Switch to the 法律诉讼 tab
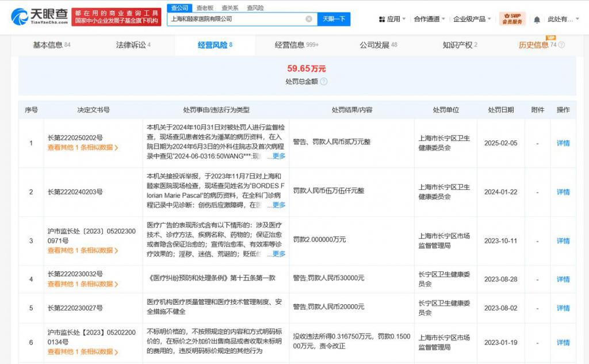This screenshot has width=589, height=364. tap(133, 45)
